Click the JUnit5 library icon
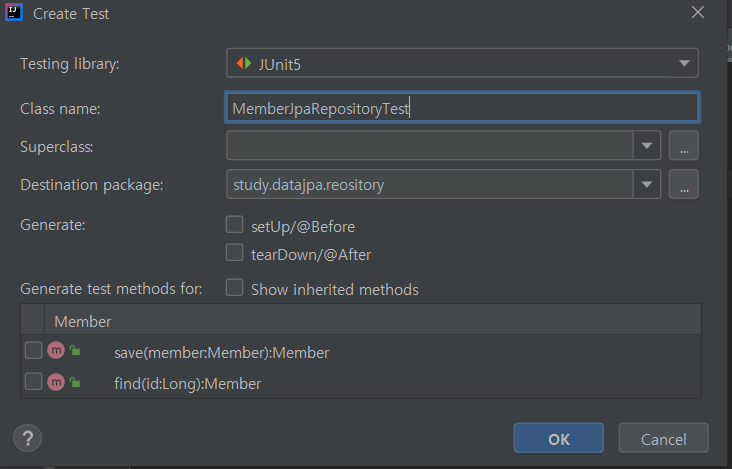This screenshot has height=469, width=732. pyautogui.click(x=244, y=64)
